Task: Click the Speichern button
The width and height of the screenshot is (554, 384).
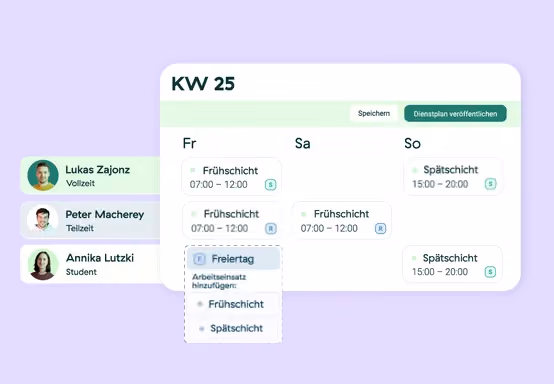Action: coord(374,113)
